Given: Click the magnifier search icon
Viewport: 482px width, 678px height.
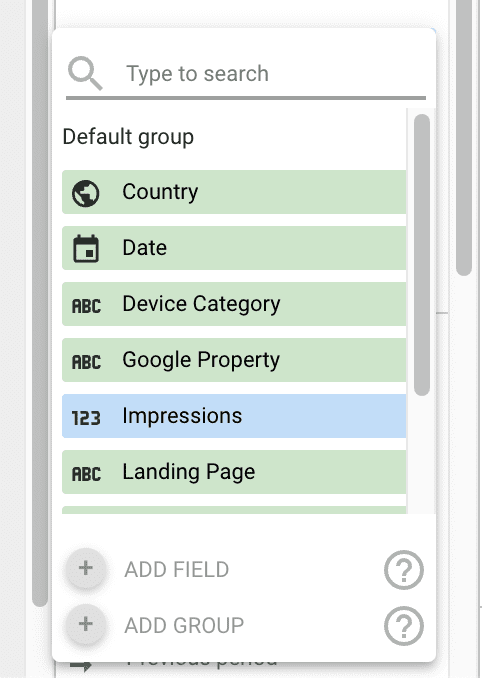Looking at the screenshot, I should coord(85,74).
